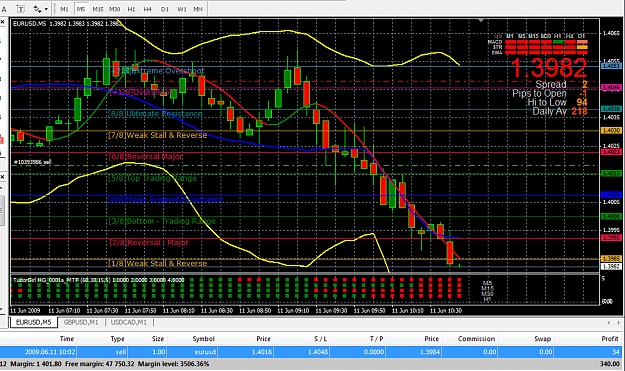
Task: Select the text label tool
Action: click(20, 9)
